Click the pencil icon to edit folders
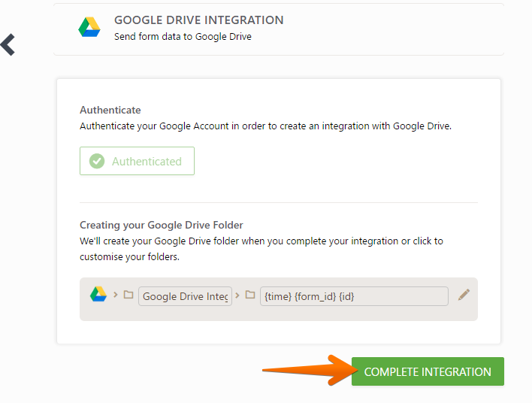The height and width of the screenshot is (403, 532). pos(464,295)
